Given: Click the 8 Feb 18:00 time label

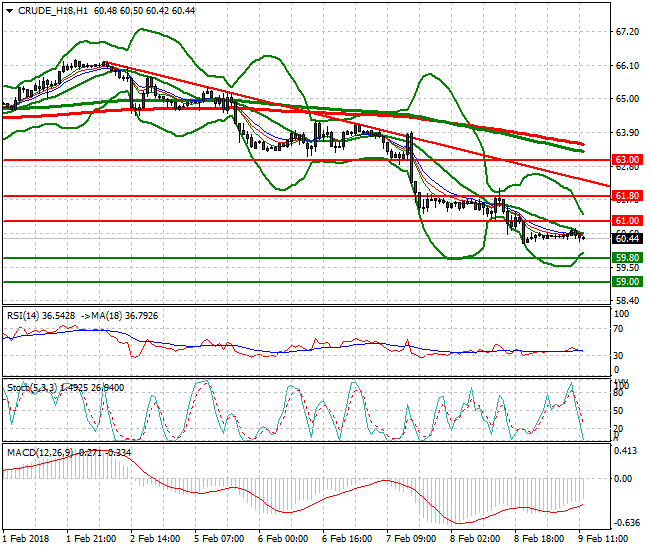Looking at the screenshot, I should (539, 539).
